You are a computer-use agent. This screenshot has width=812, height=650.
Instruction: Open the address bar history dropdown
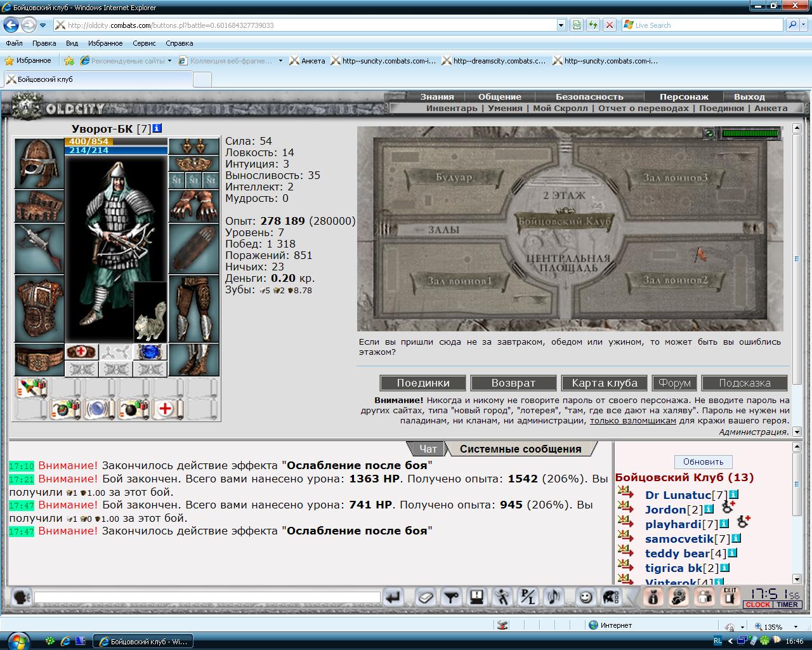coord(561,25)
